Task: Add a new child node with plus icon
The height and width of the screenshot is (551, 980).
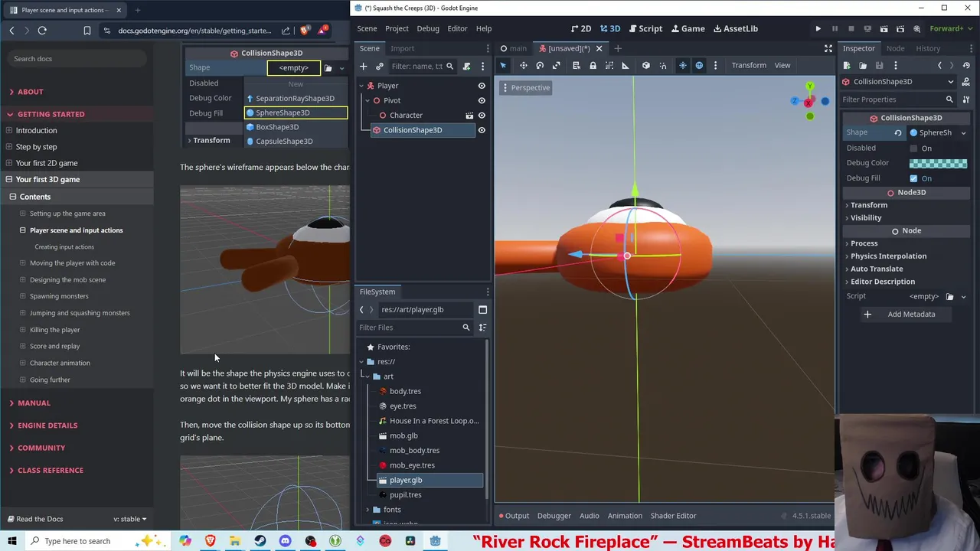Action: coord(364,66)
